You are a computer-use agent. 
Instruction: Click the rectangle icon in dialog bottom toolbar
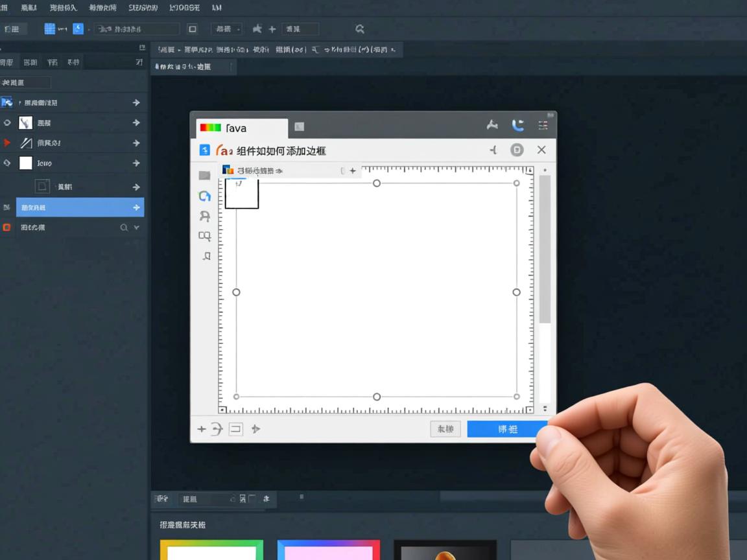[236, 428]
